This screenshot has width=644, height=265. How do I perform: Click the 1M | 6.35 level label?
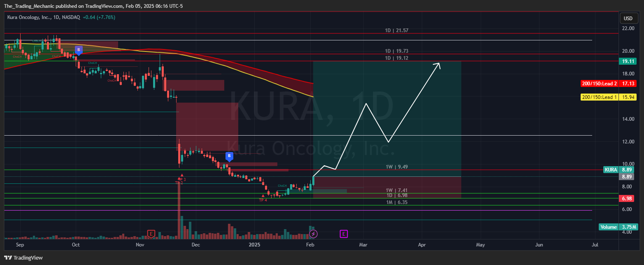396,202
